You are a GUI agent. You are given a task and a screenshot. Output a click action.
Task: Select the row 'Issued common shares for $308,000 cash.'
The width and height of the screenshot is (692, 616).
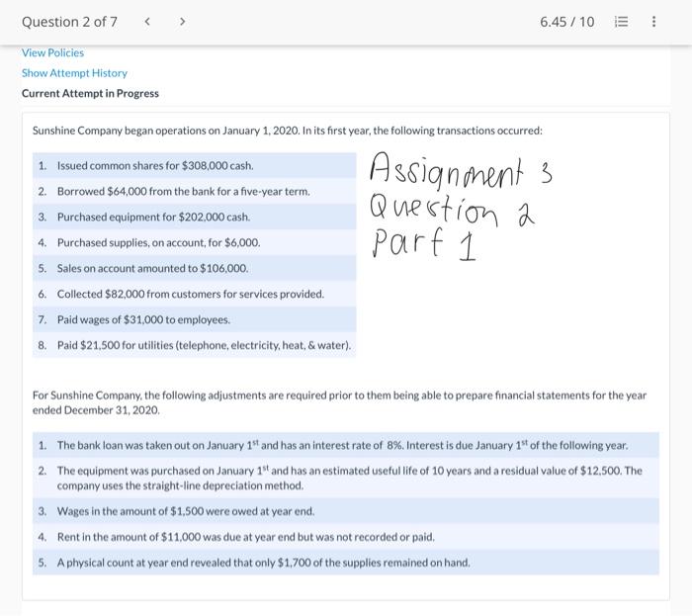(x=194, y=165)
